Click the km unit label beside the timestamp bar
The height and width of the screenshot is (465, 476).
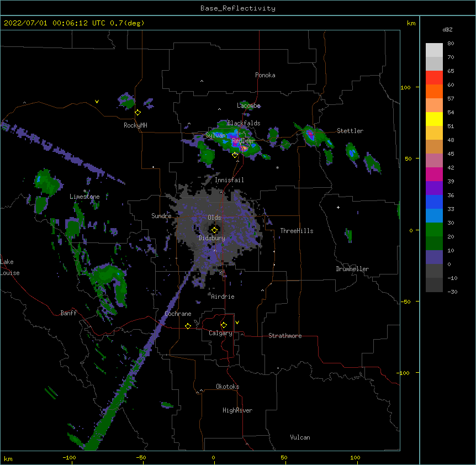[x=411, y=23]
